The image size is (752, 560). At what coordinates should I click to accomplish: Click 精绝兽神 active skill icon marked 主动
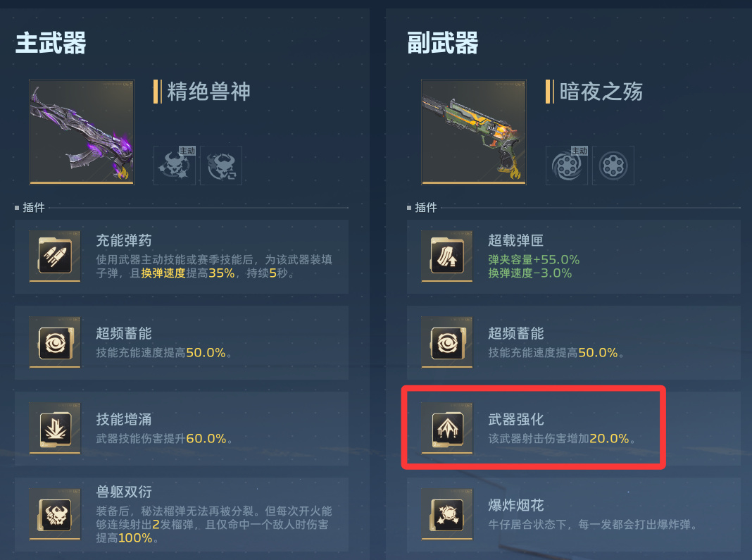click(x=175, y=166)
